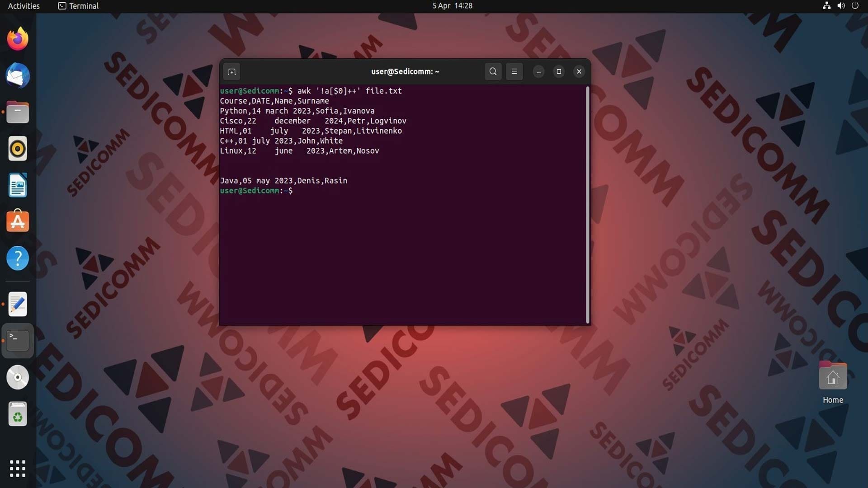Open the Trash in the dock
The width and height of the screenshot is (868, 488).
coord(18,414)
